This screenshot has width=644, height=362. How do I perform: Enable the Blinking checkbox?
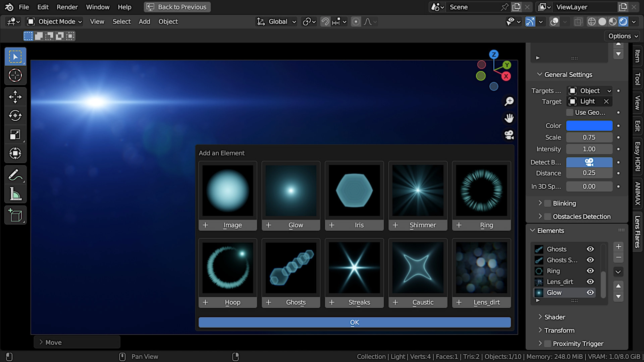(x=547, y=203)
